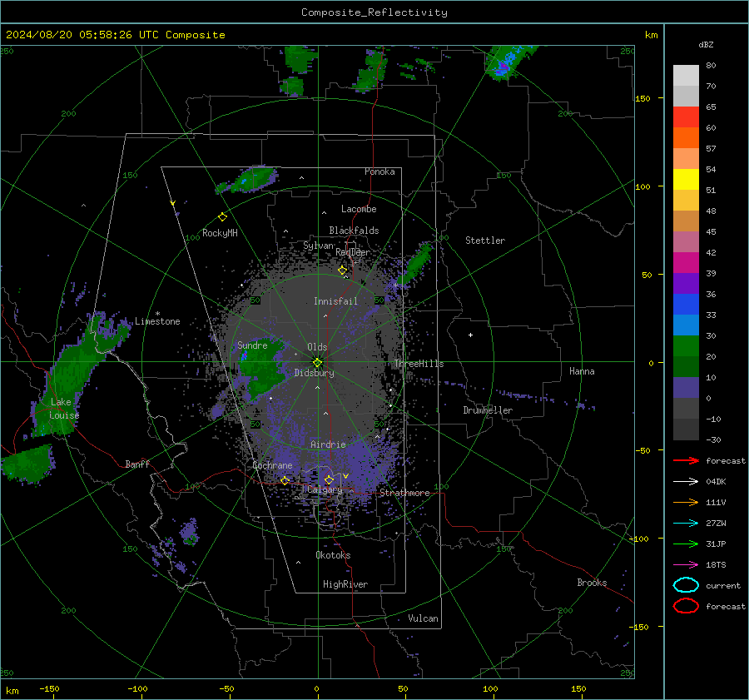Click the Composite_Reflectivity title
The height and width of the screenshot is (700, 749).
click(x=374, y=12)
